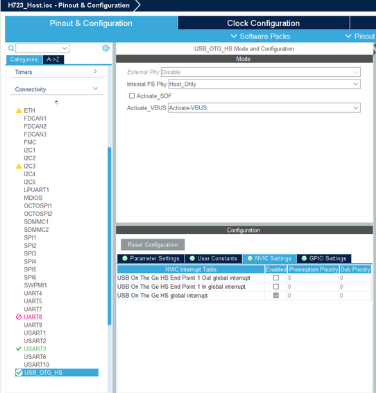Select SWPMI1 peripheral
The width and height of the screenshot is (376, 393).
click(35, 285)
